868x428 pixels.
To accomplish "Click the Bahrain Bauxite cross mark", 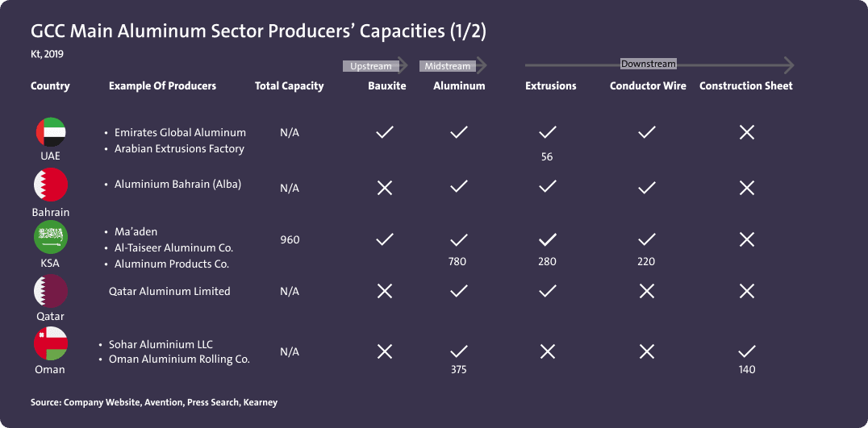I will click(x=385, y=188).
